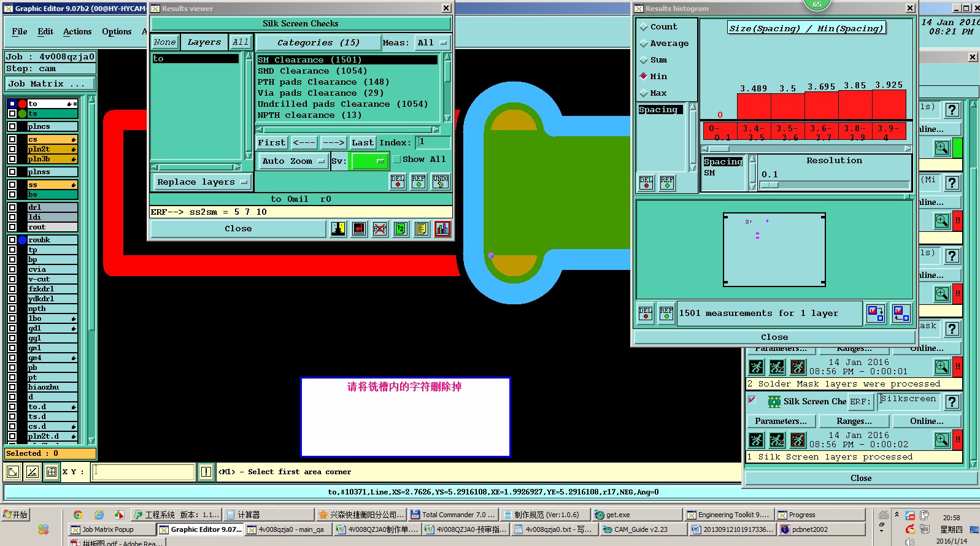Click the grid snap icon beside X Y

point(52,472)
